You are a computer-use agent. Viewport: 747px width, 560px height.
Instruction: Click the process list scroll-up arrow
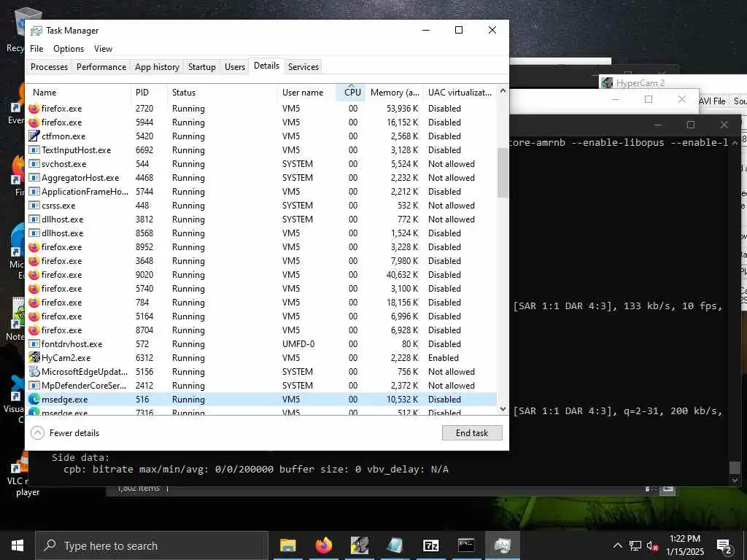click(503, 91)
